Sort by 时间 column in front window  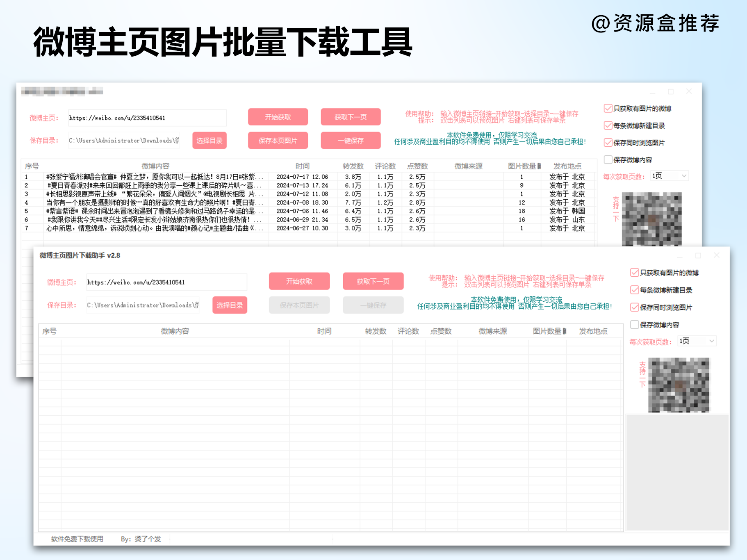324,331
